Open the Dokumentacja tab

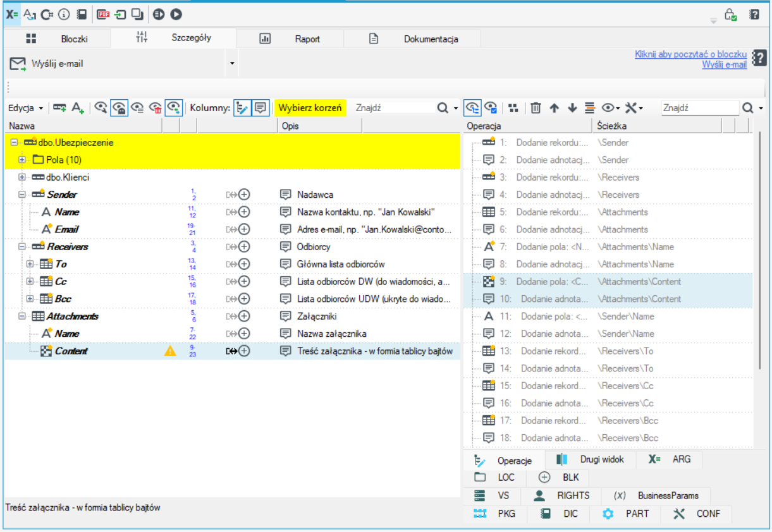(414, 39)
